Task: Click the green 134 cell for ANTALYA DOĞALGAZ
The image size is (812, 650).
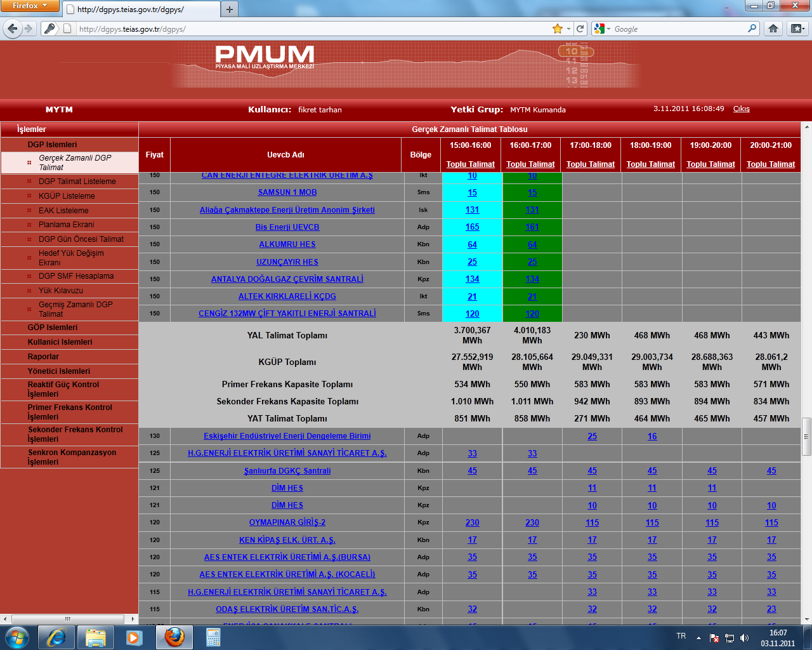Action: [x=532, y=279]
